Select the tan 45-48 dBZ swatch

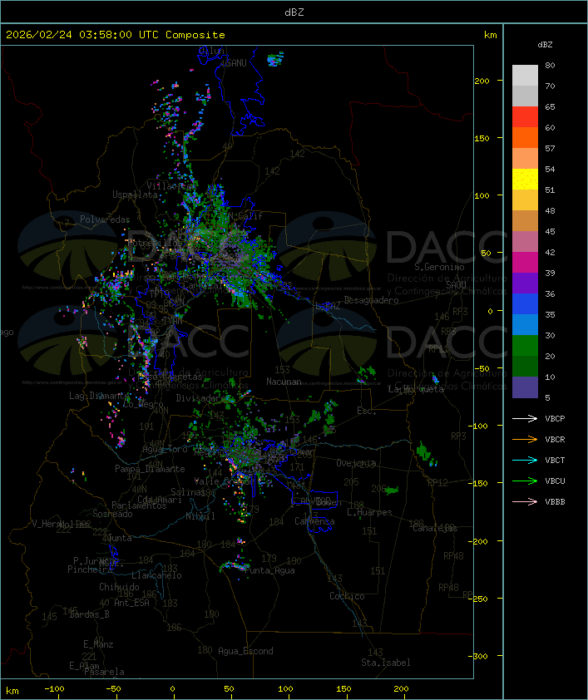click(525, 220)
